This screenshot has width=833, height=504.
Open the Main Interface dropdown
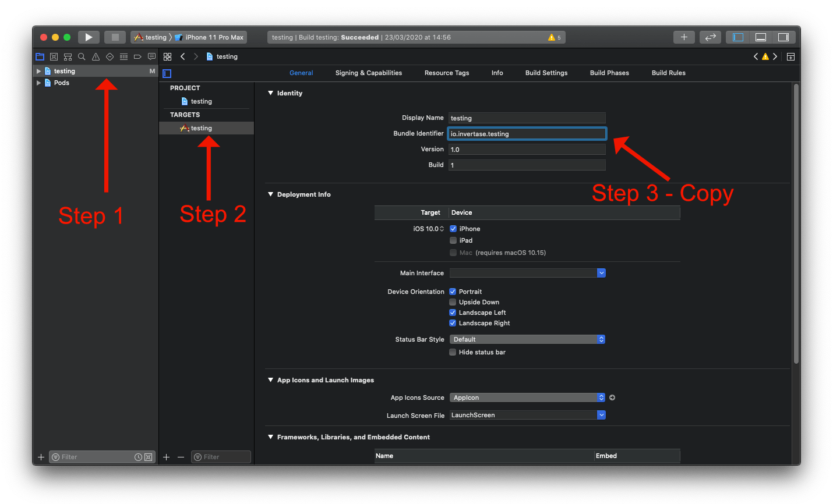click(602, 273)
